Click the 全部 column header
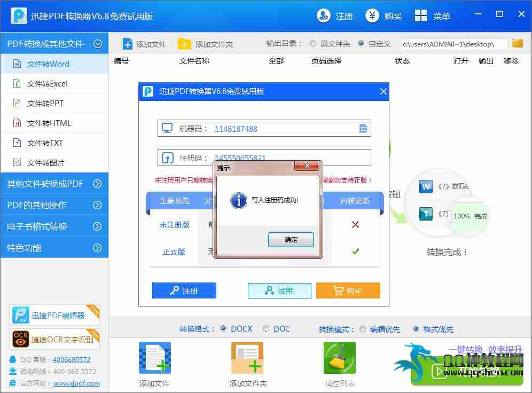The width and height of the screenshot is (532, 393). (x=276, y=61)
